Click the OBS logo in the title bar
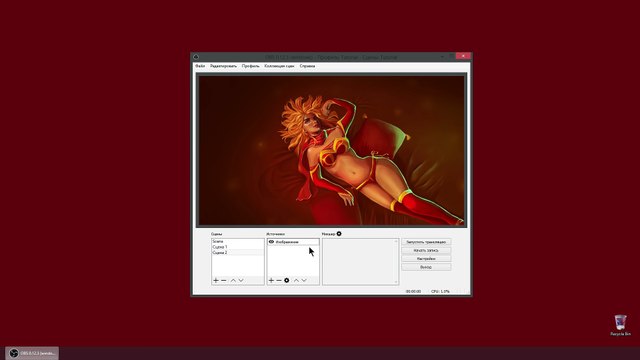Image resolution: width=640 pixels, height=360 pixels. click(x=196, y=57)
